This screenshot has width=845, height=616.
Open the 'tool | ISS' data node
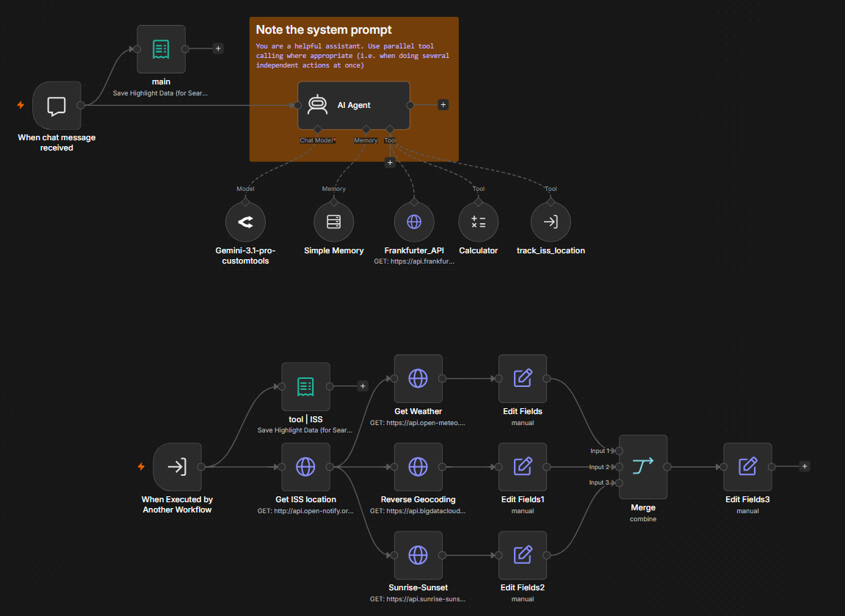point(305,386)
